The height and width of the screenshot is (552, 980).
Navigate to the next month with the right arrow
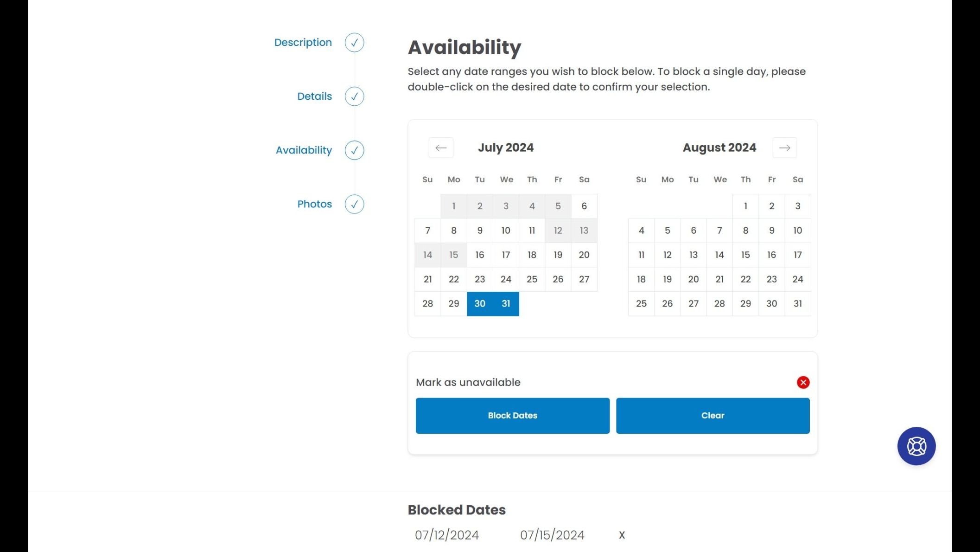[x=784, y=148]
